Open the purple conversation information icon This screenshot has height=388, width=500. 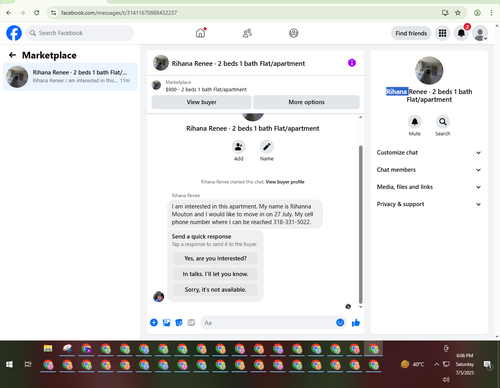tap(352, 63)
